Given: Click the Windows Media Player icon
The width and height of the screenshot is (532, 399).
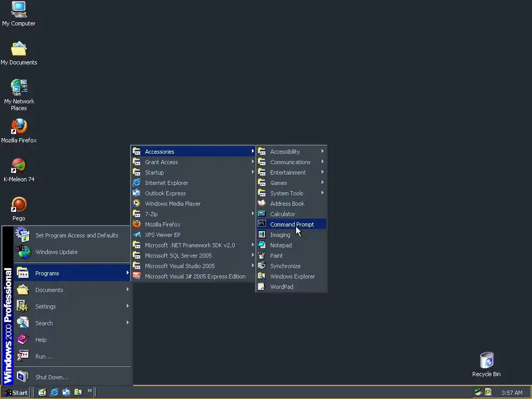Looking at the screenshot, I should click(137, 203).
